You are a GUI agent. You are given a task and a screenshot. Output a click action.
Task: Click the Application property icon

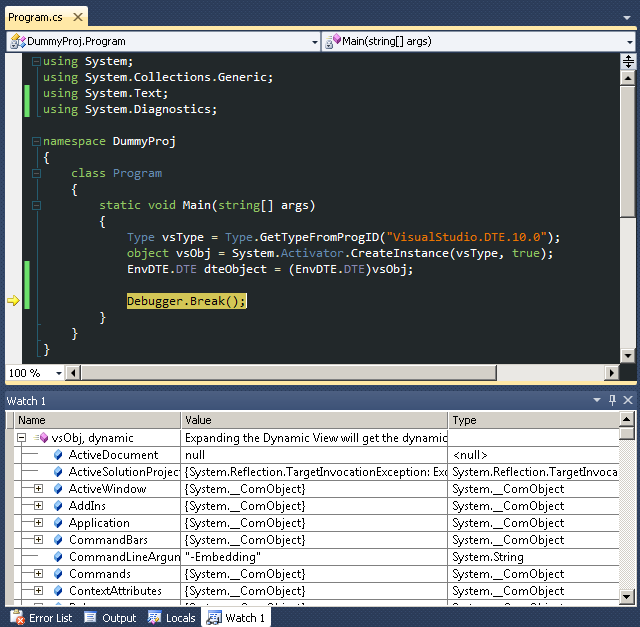[x=58, y=523]
